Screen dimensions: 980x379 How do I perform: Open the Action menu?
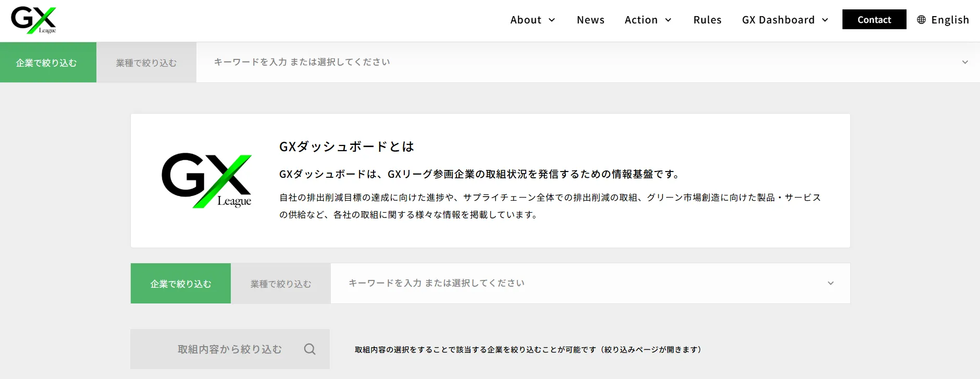coord(648,20)
